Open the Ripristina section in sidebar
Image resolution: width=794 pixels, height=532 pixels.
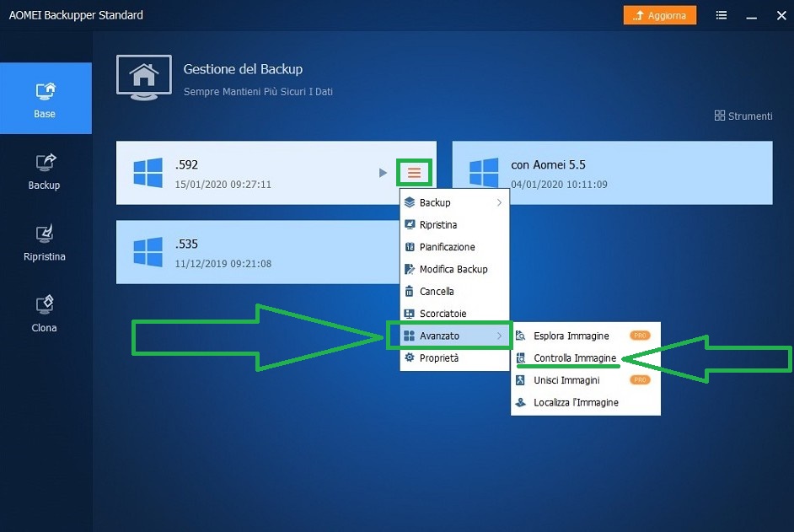(x=45, y=243)
